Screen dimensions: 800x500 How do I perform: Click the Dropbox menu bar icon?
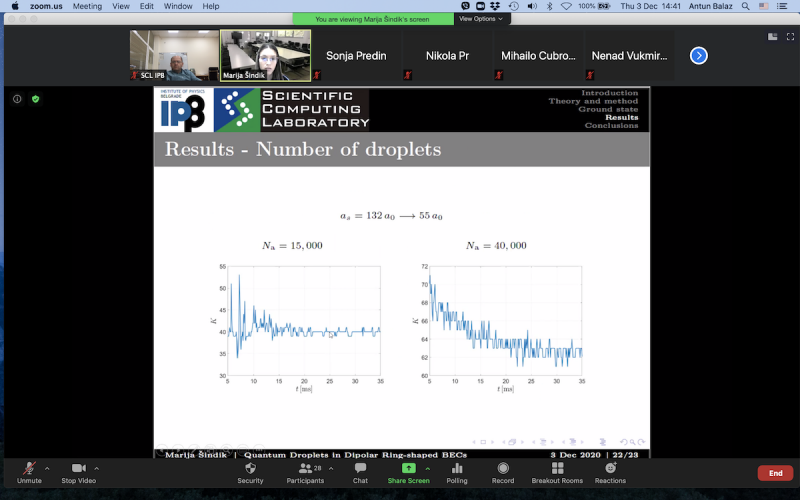(x=495, y=6)
